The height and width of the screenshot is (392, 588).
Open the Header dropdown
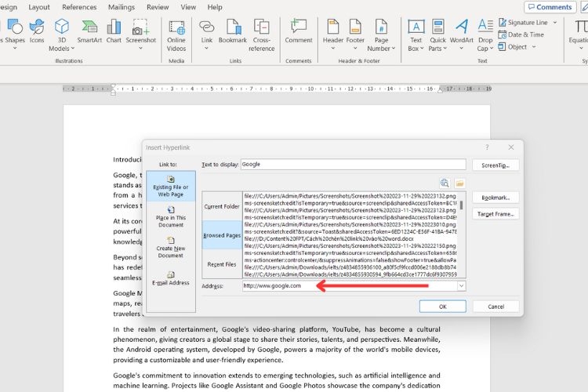[x=333, y=34]
